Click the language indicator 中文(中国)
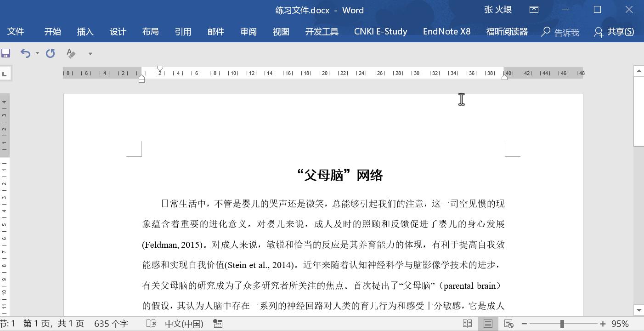The height and width of the screenshot is (331, 644). 184,324
